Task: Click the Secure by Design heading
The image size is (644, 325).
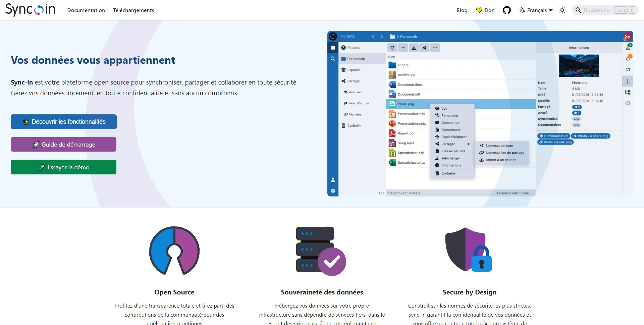Action: pyautogui.click(x=469, y=292)
